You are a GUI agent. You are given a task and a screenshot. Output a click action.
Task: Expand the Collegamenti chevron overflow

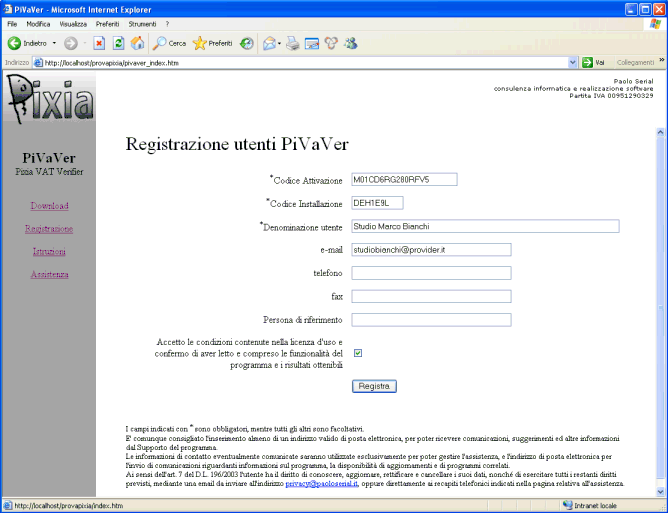(x=662, y=61)
